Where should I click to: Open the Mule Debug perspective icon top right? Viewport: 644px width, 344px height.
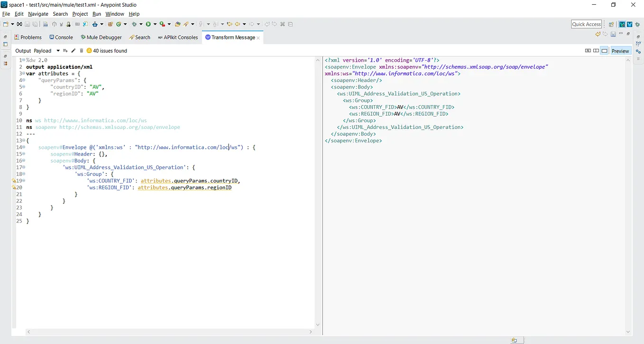[631, 24]
